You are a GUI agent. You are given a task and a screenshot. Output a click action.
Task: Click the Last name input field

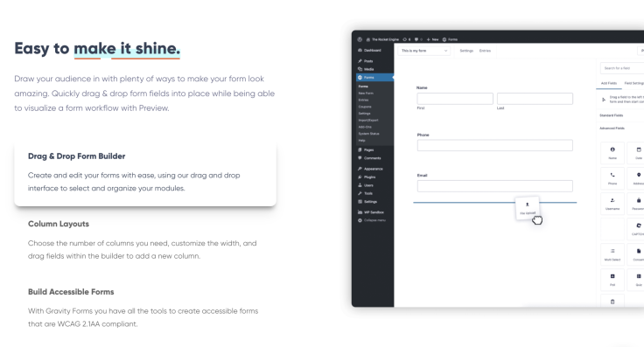point(535,99)
